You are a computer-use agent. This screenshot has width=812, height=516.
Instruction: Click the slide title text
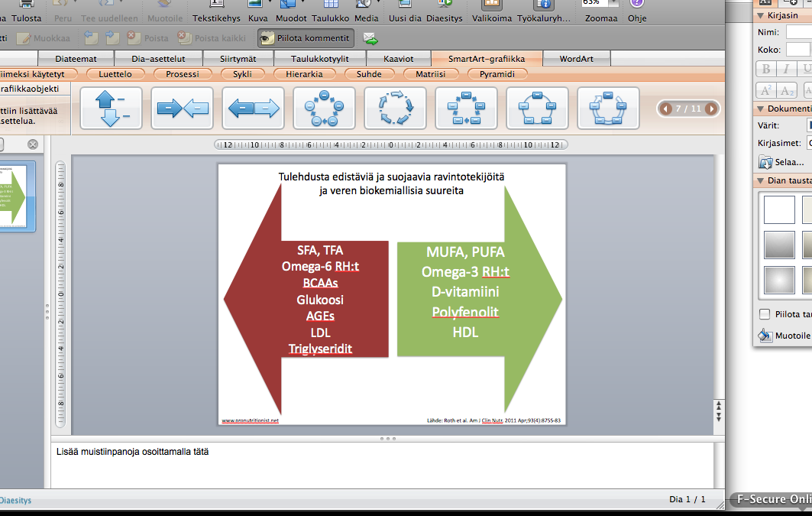point(391,183)
